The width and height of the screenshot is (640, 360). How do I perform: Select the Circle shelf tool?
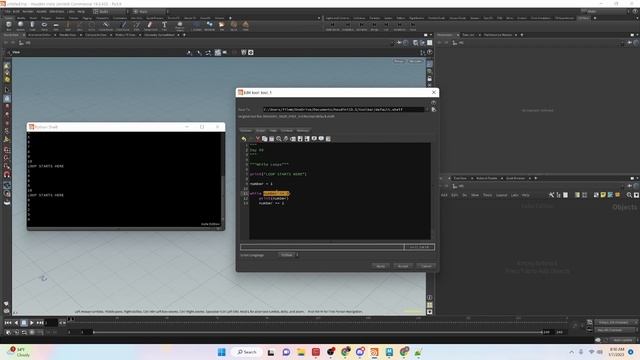pos(91,26)
